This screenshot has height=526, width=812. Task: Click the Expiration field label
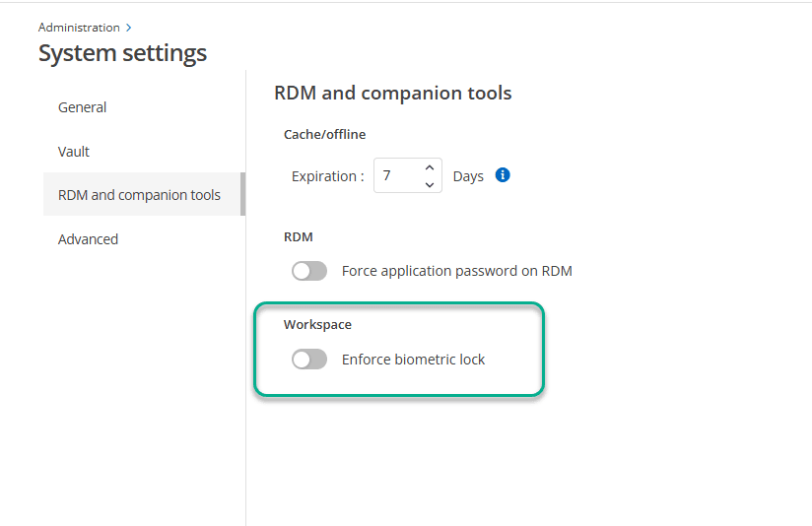(327, 176)
